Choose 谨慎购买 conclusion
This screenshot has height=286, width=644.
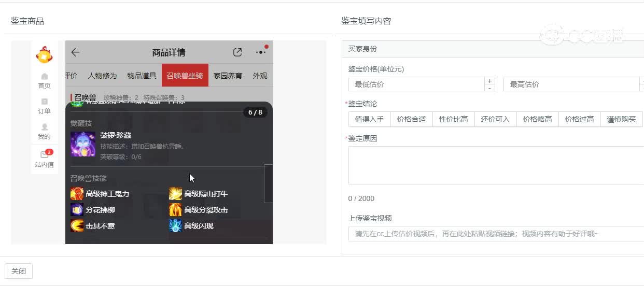point(621,119)
